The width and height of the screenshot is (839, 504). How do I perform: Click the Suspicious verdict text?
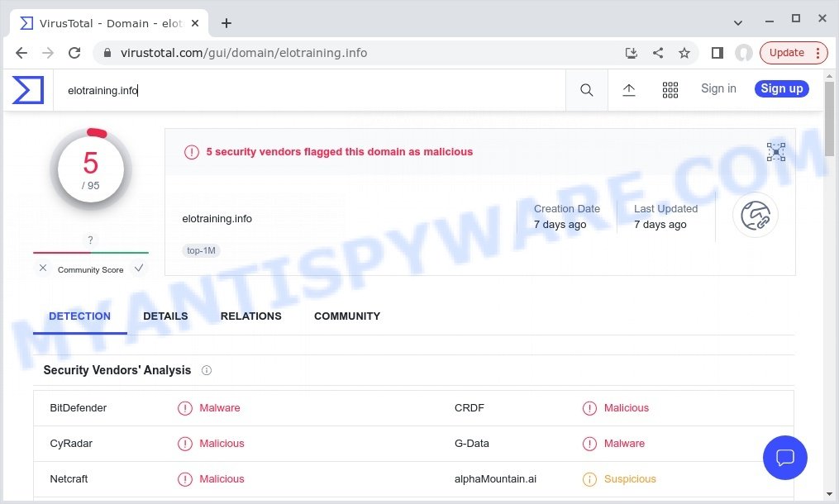(630, 479)
